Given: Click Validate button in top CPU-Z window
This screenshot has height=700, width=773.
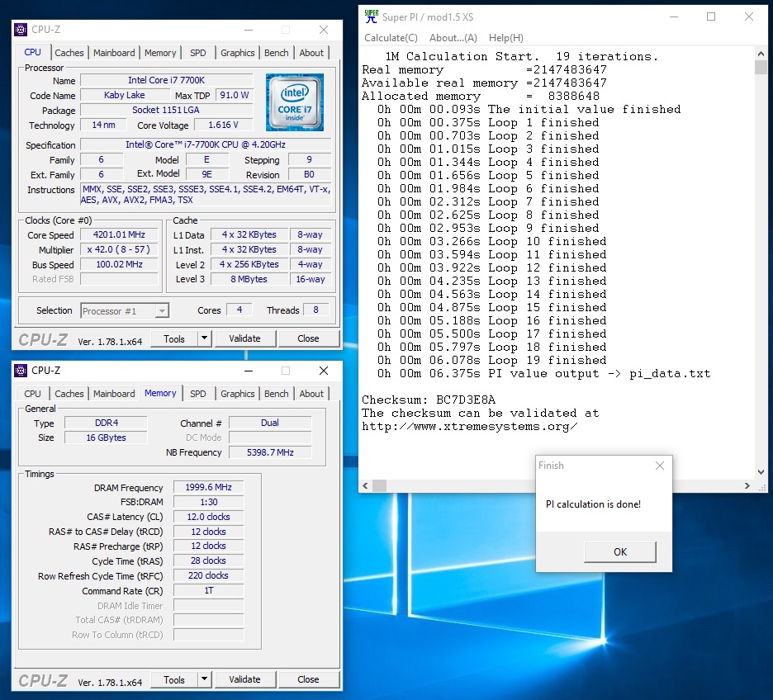Looking at the screenshot, I should [x=245, y=338].
